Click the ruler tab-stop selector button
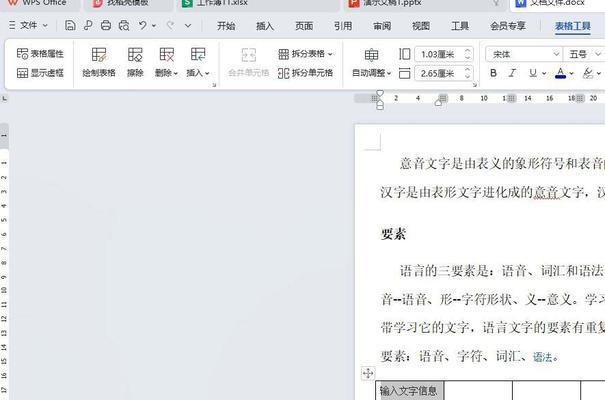 4,99
